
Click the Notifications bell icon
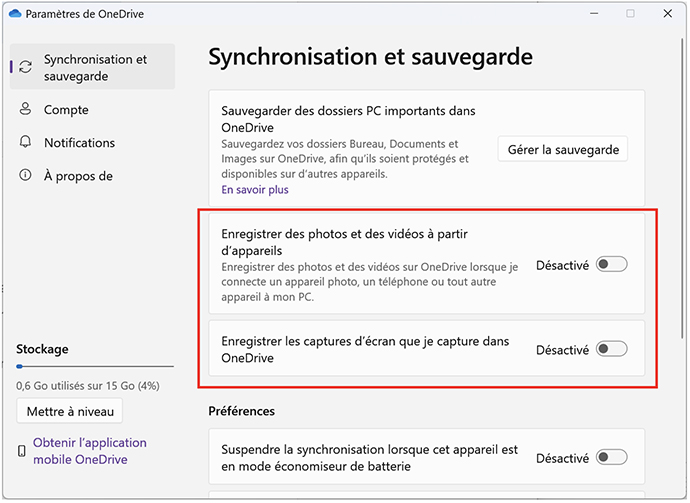point(25,143)
